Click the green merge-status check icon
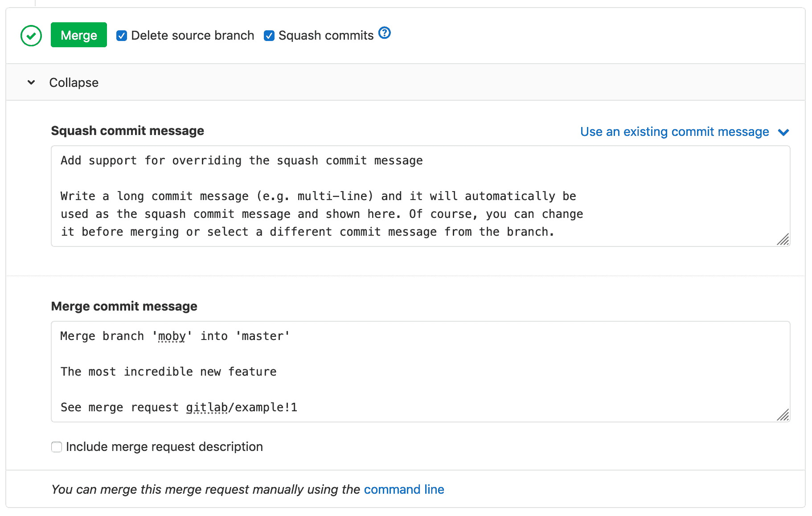 [31, 35]
